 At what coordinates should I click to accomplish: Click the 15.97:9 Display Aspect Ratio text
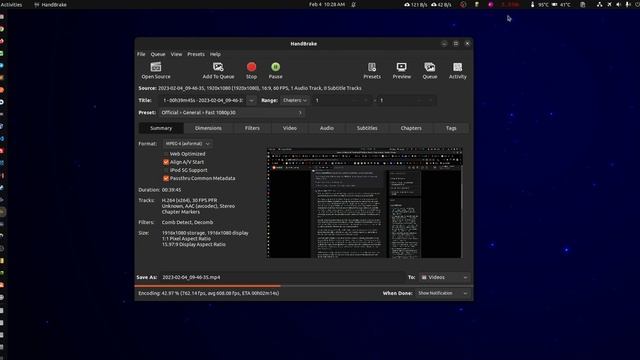[x=193, y=244]
